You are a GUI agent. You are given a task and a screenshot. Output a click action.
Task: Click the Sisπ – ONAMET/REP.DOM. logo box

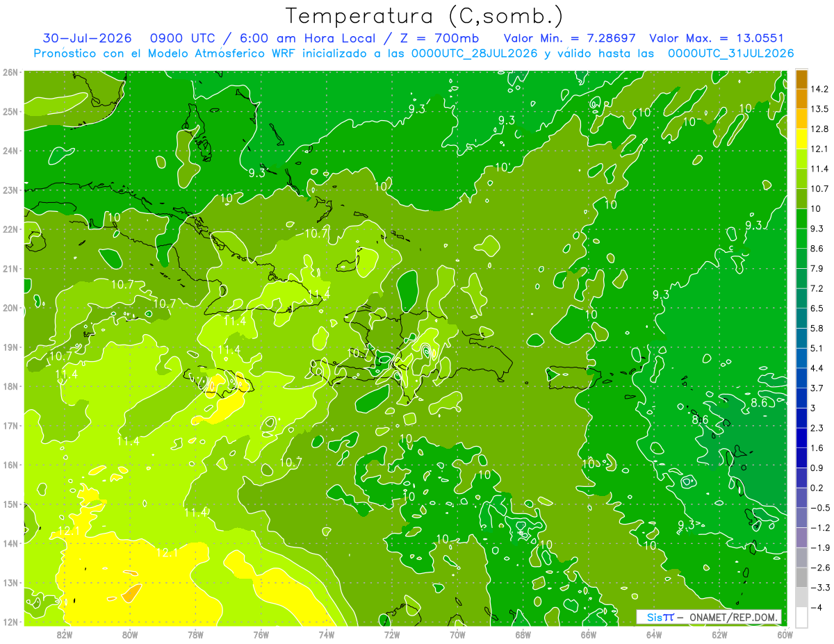[x=709, y=618]
